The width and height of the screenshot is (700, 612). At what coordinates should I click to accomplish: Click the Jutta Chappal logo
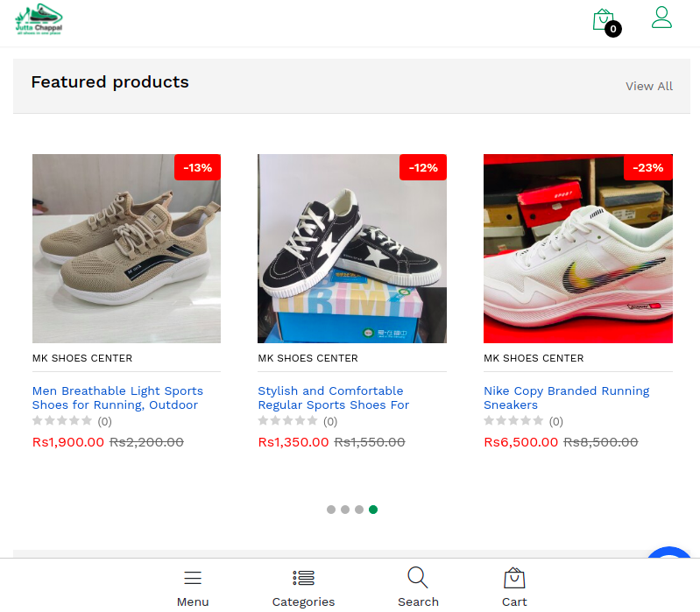(x=39, y=19)
